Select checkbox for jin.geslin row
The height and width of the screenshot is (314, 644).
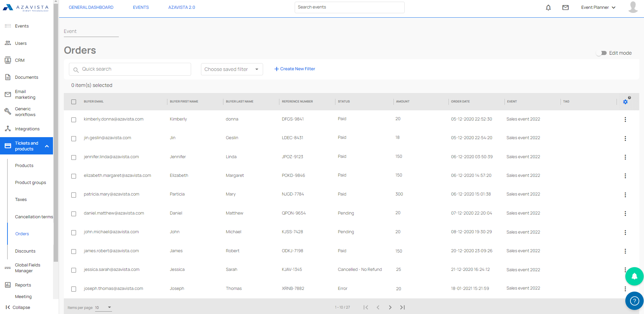[x=74, y=138]
